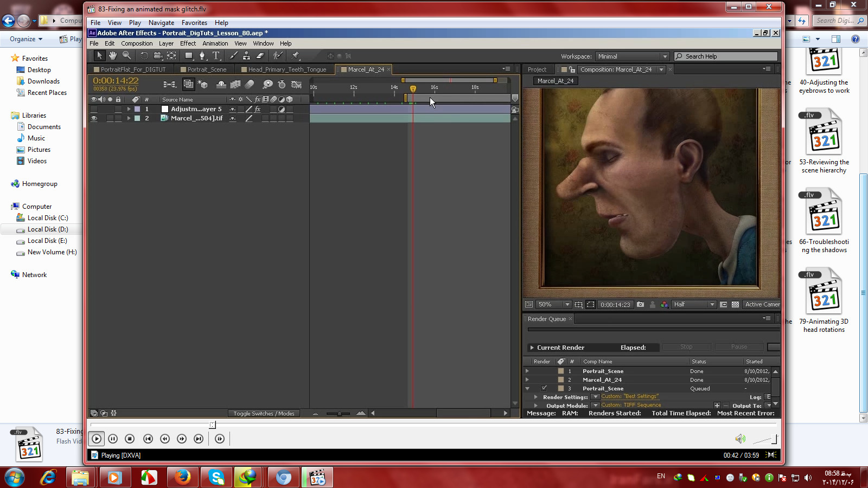Toggle effects switch on Adjustm...ayer 5
Viewport: 868px width, 488px height.
[x=258, y=109]
